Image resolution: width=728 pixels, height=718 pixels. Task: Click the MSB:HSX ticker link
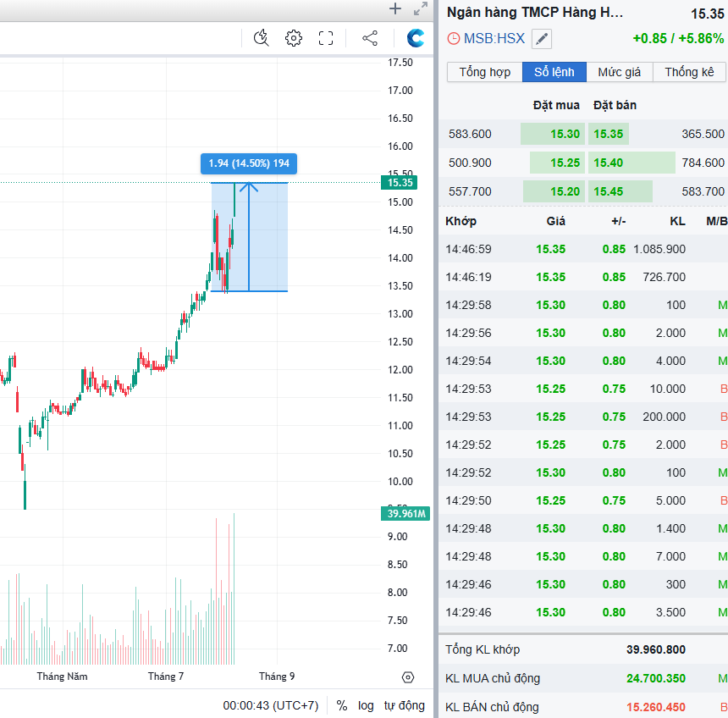(494, 39)
